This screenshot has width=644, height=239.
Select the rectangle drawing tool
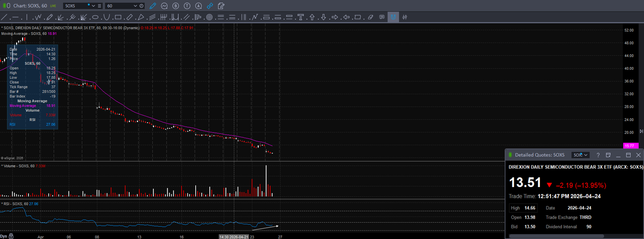[118, 18]
